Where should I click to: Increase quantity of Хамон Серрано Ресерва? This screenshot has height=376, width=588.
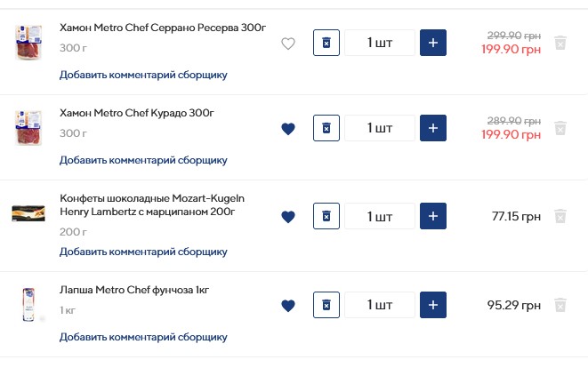point(433,43)
